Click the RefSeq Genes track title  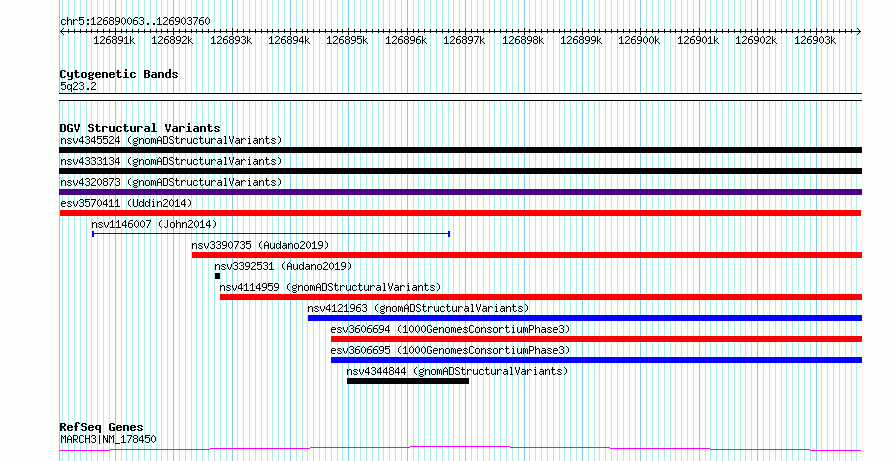point(102,427)
